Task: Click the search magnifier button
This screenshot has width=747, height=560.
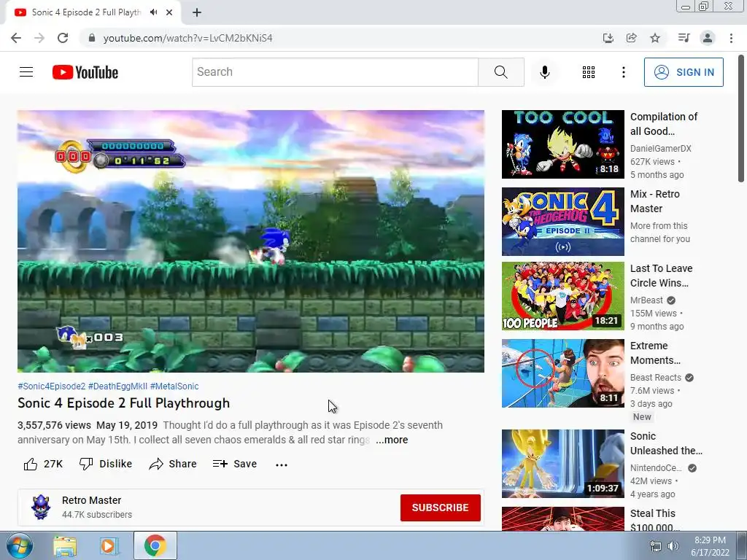Action: (x=500, y=72)
